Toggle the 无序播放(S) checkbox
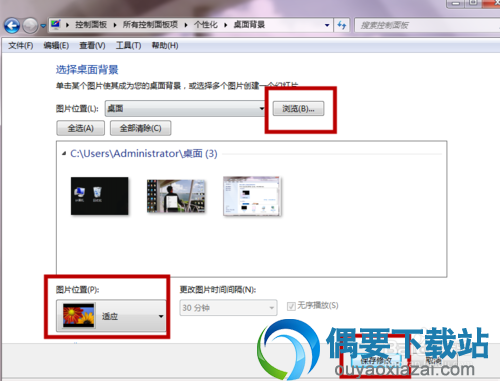The height and width of the screenshot is (381, 500). pyautogui.click(x=291, y=306)
